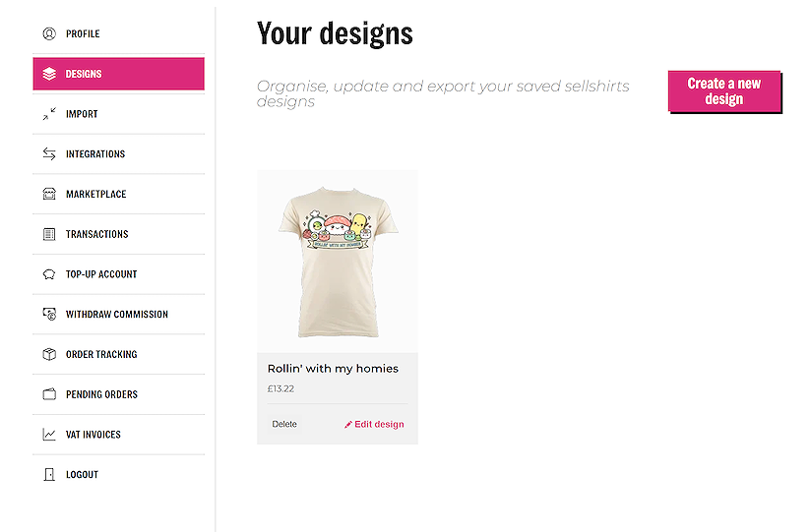Click the t-shirt design thumbnail

[337, 261]
